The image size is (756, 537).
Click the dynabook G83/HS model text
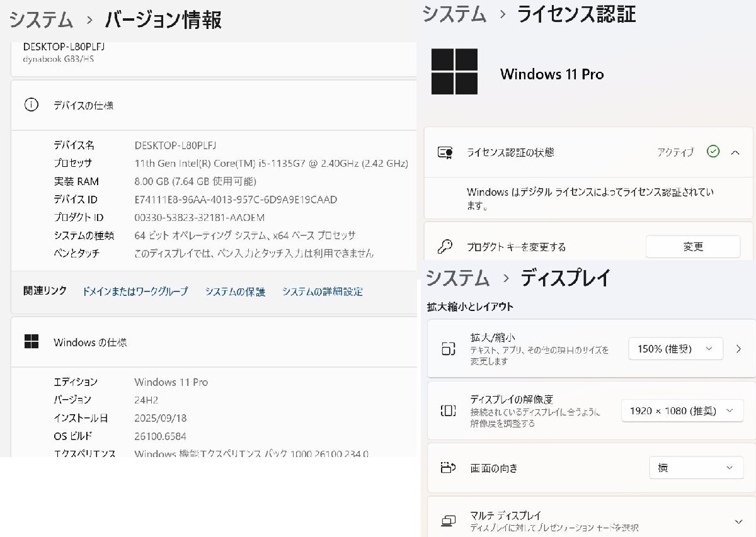pyautogui.click(x=59, y=59)
